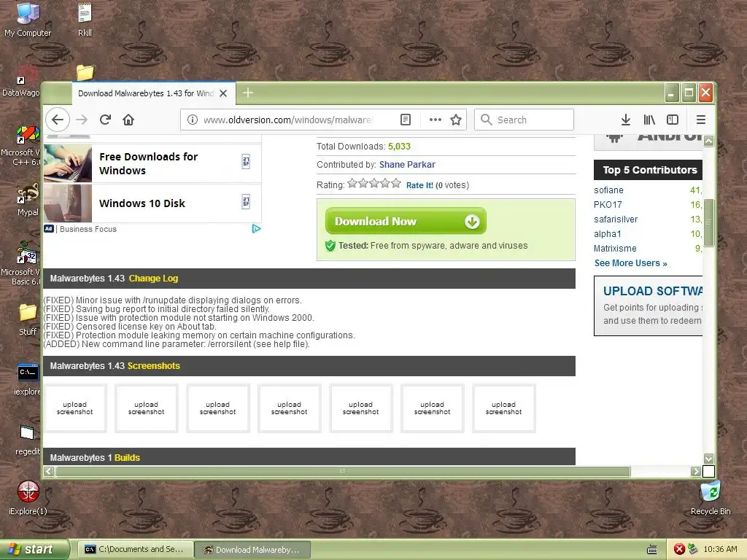Open the Windows start button

pos(34,550)
